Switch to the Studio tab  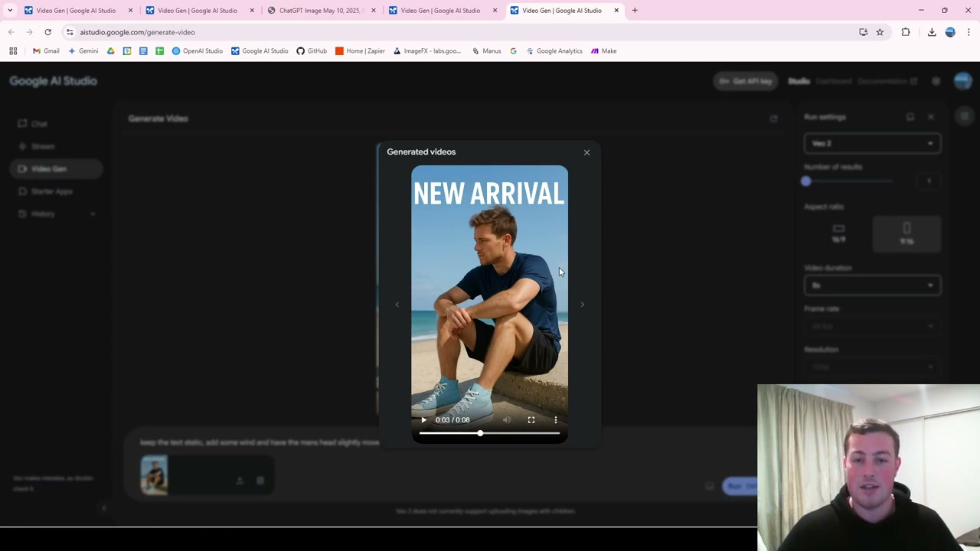(799, 81)
